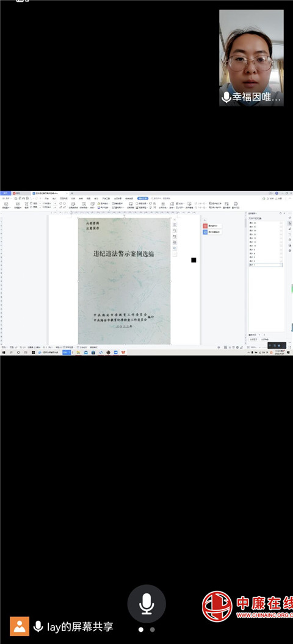Image resolution: width=293 pixels, height=644 pixels.
Task: Click the Show All button in selection pane
Action: coord(253,339)
